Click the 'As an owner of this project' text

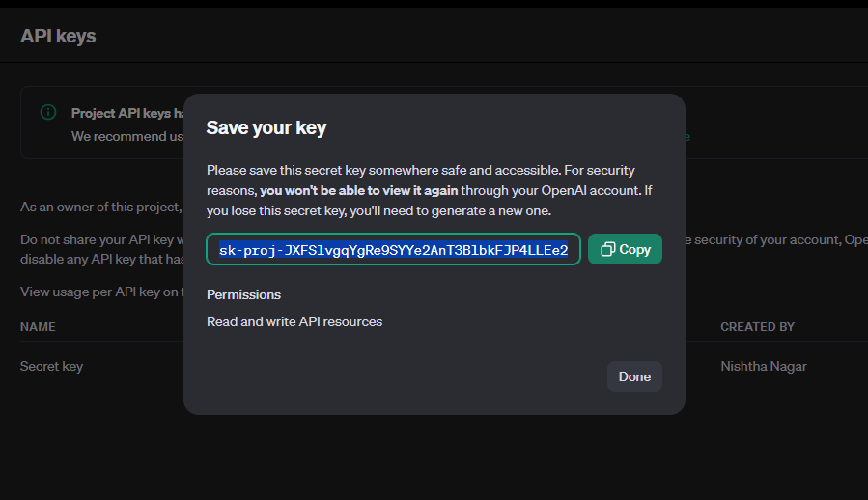pyautogui.click(x=101, y=208)
